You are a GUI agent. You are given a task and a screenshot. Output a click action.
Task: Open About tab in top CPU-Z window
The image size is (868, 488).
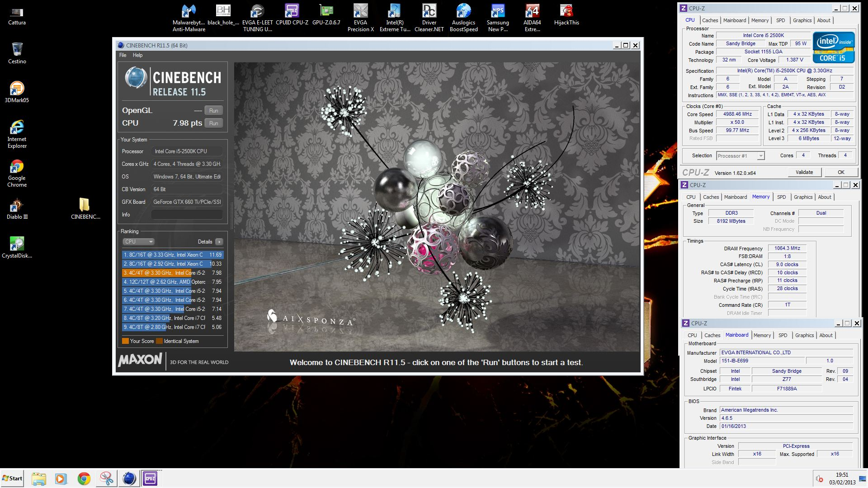click(824, 20)
